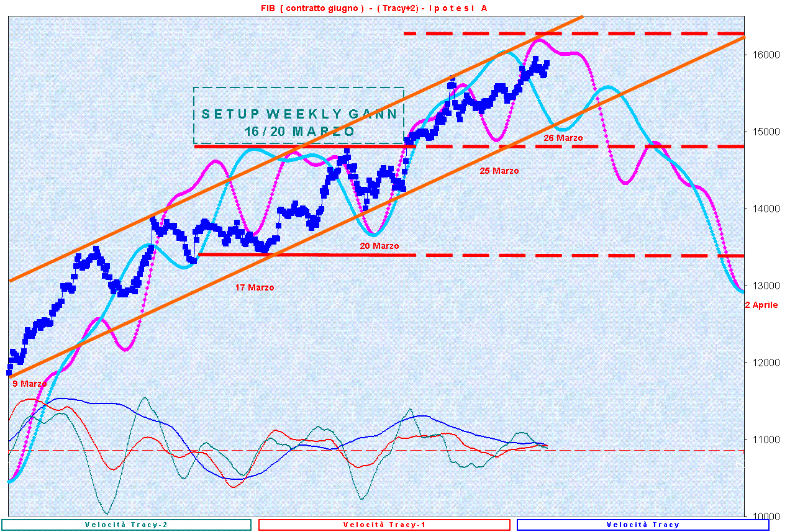Click the '25 Marzo' date label
The width and height of the screenshot is (795, 532).
(x=499, y=170)
